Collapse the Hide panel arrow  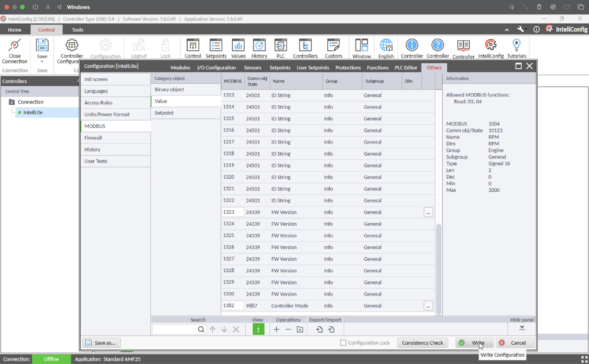522,328
